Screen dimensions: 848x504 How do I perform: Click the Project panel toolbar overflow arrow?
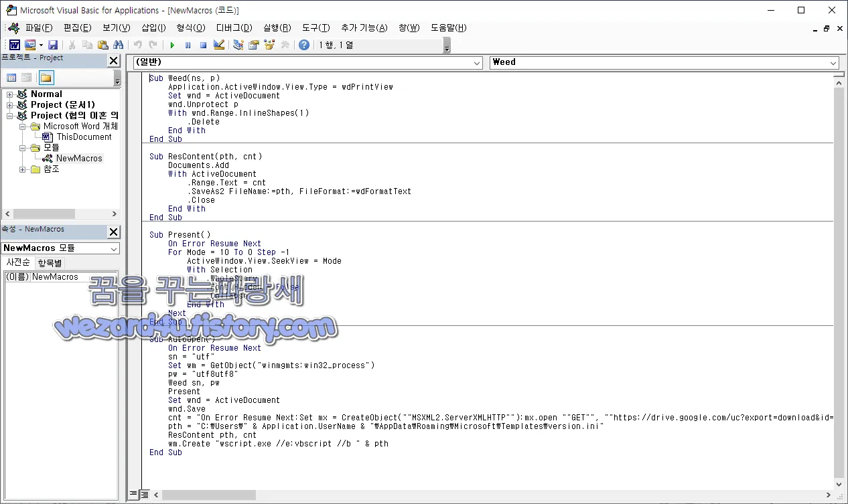tap(117, 78)
